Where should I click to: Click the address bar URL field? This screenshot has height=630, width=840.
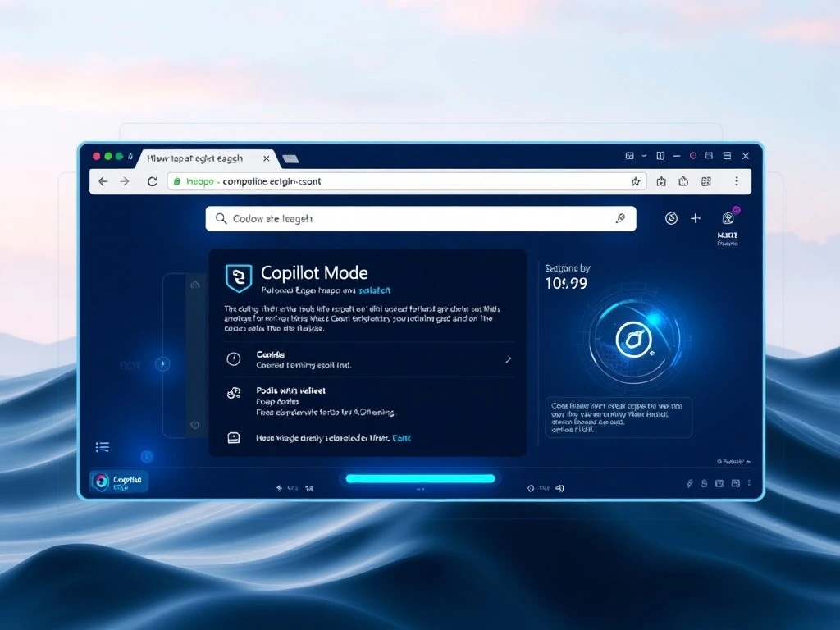click(407, 181)
